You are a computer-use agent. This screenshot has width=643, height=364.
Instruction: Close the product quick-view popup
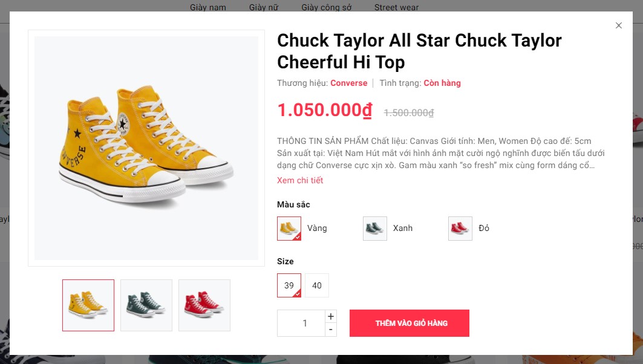click(618, 25)
